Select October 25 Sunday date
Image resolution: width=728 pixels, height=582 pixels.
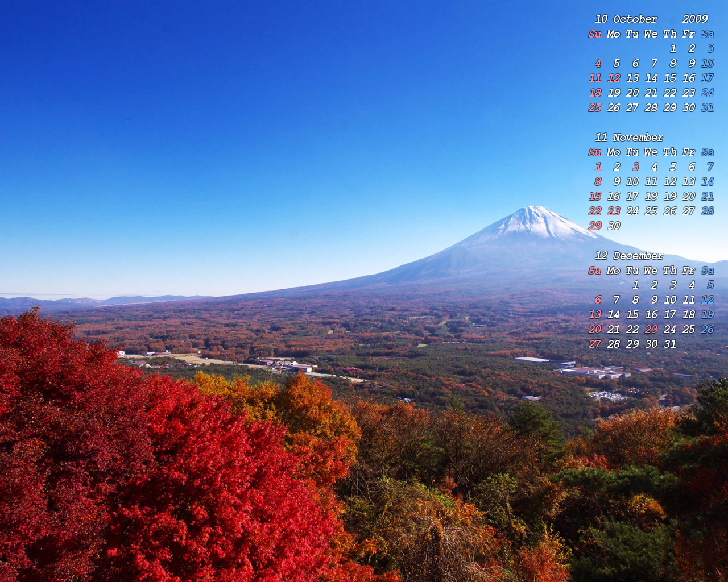pyautogui.click(x=595, y=108)
